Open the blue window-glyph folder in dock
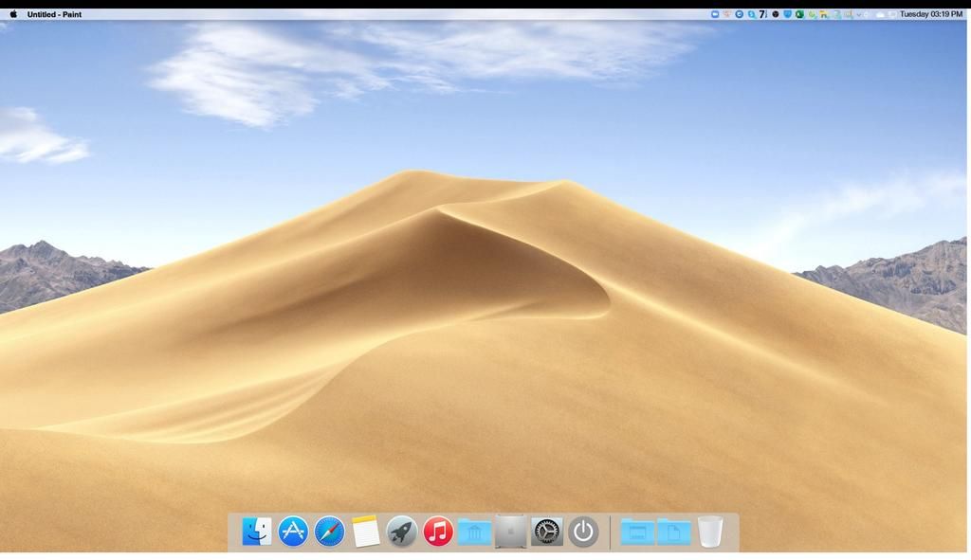The width and height of the screenshot is (971, 560). click(x=637, y=533)
